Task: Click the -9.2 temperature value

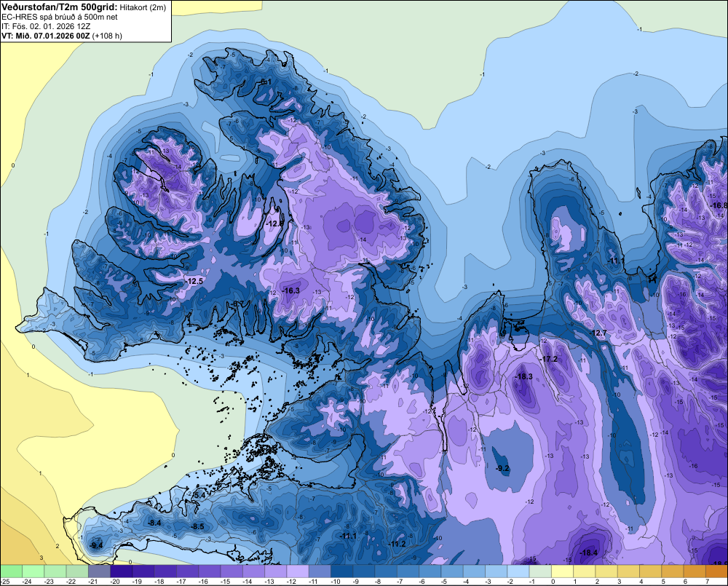Action: pyautogui.click(x=502, y=469)
